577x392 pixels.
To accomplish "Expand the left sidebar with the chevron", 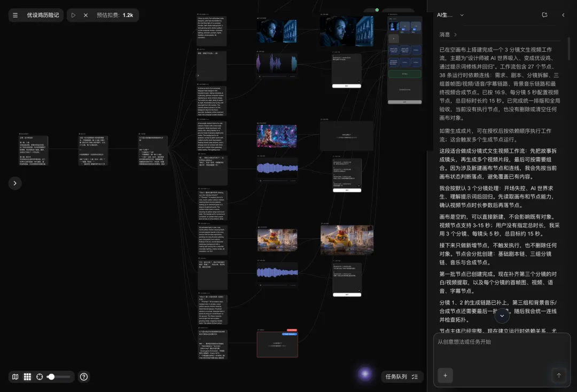I will [x=15, y=183].
